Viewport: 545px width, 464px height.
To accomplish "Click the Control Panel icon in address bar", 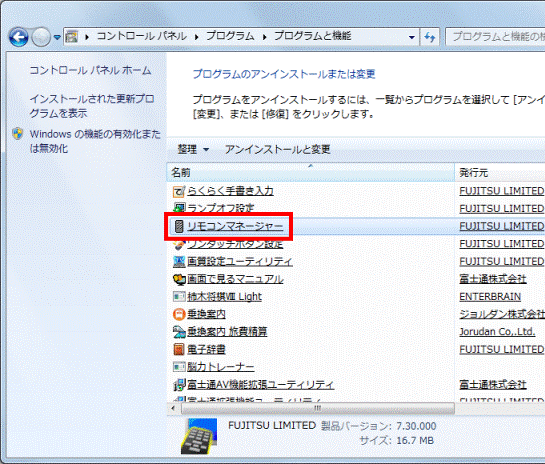I will pos(71,36).
